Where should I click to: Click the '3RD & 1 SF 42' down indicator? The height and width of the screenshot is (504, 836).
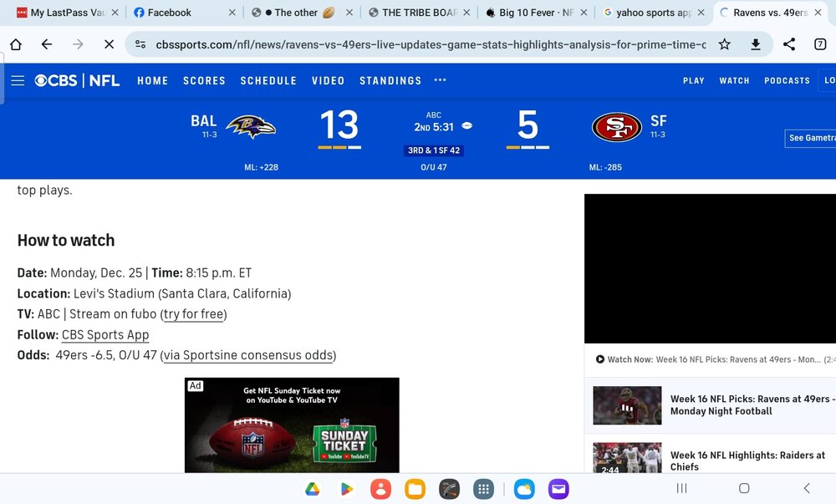pos(433,150)
